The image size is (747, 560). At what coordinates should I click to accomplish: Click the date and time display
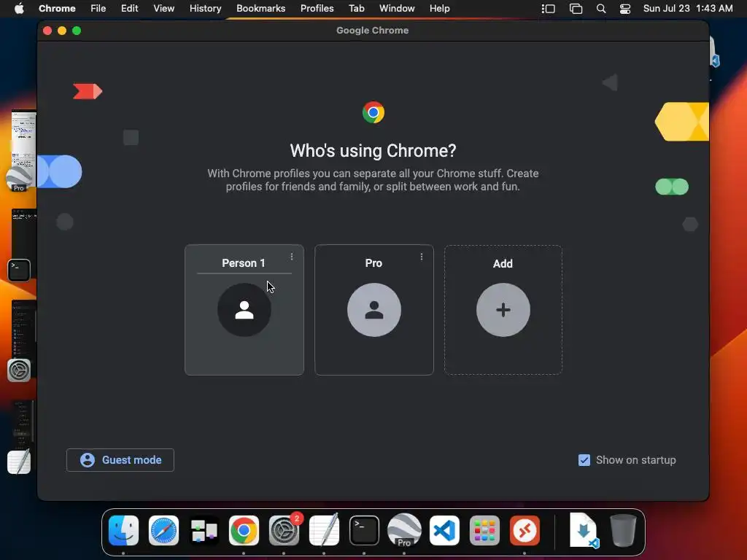687,9
